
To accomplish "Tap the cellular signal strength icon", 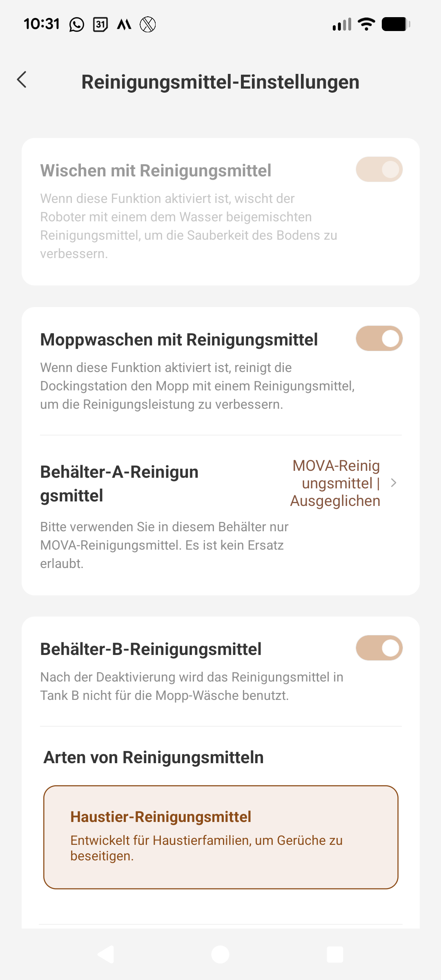I will tap(342, 24).
